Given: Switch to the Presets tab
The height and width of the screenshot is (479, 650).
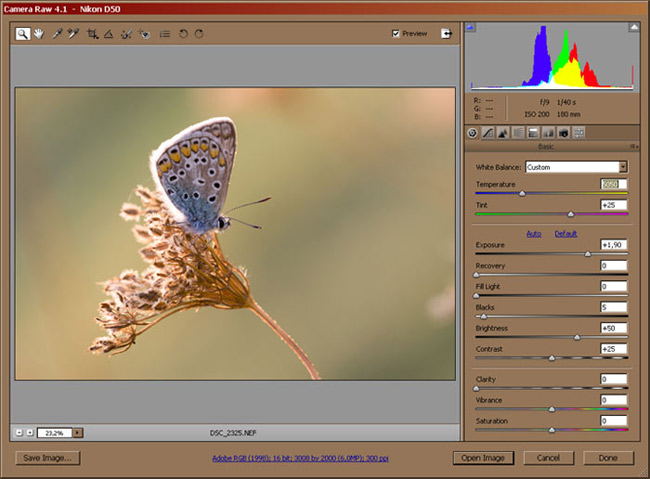Looking at the screenshot, I should pos(579,133).
